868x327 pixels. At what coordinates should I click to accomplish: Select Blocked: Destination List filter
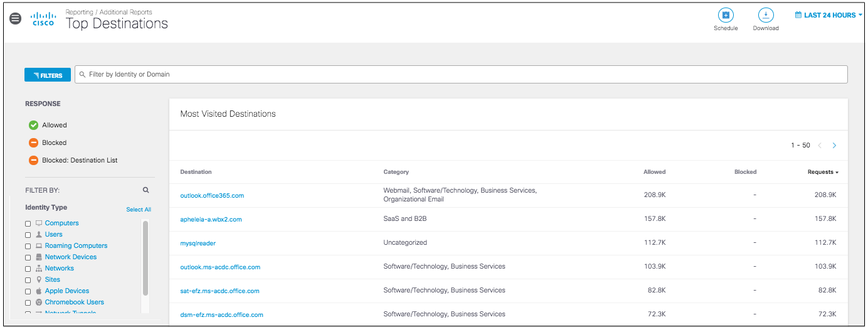pos(34,160)
